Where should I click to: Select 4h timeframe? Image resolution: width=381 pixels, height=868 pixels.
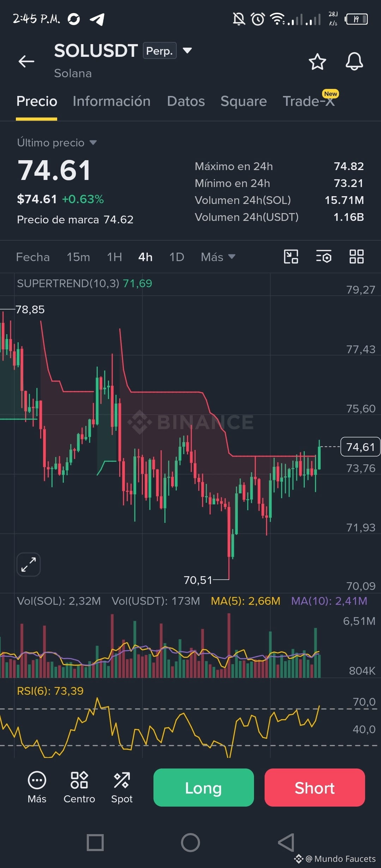click(145, 257)
